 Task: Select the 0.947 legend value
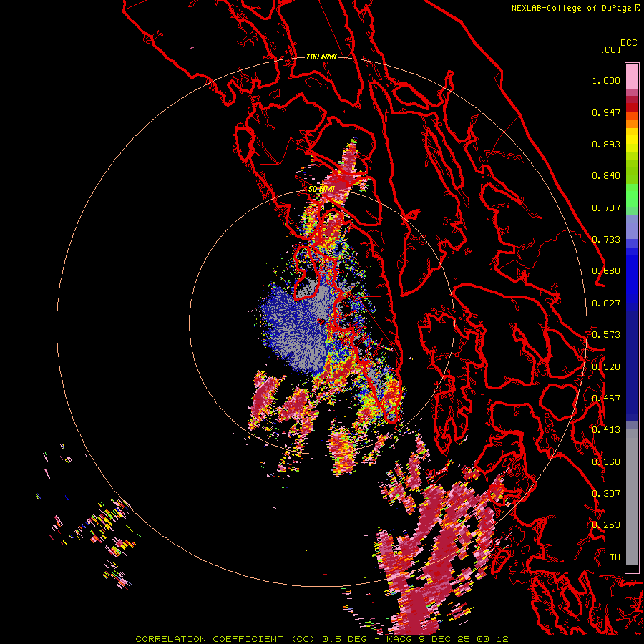coord(606,112)
